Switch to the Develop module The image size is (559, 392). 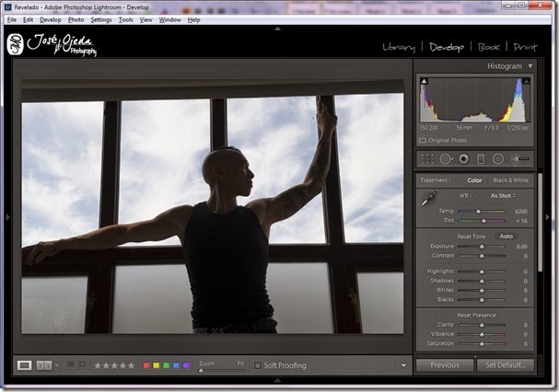tap(447, 47)
